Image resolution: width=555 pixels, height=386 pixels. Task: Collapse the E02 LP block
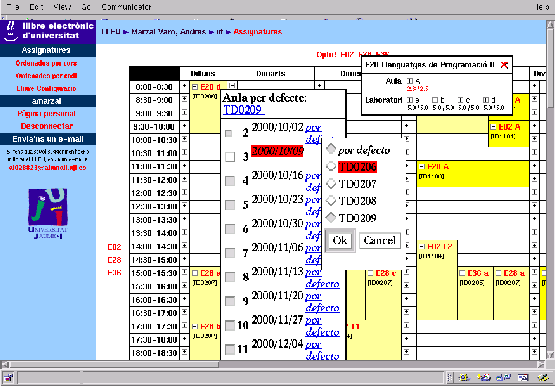pyautogui.click(x=422, y=246)
